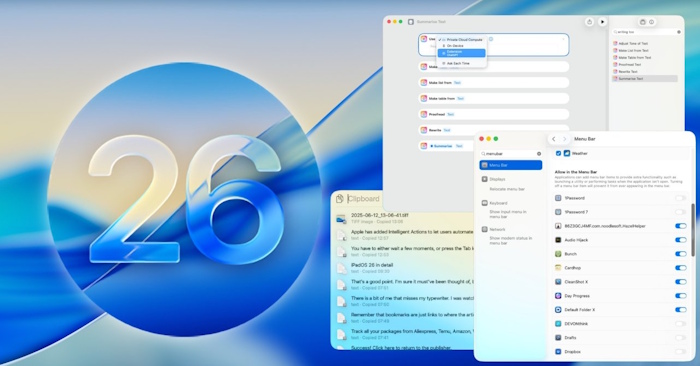The width and height of the screenshot is (700, 366).
Task: Disable Day Progress menu bar toggle
Action: [680, 295]
